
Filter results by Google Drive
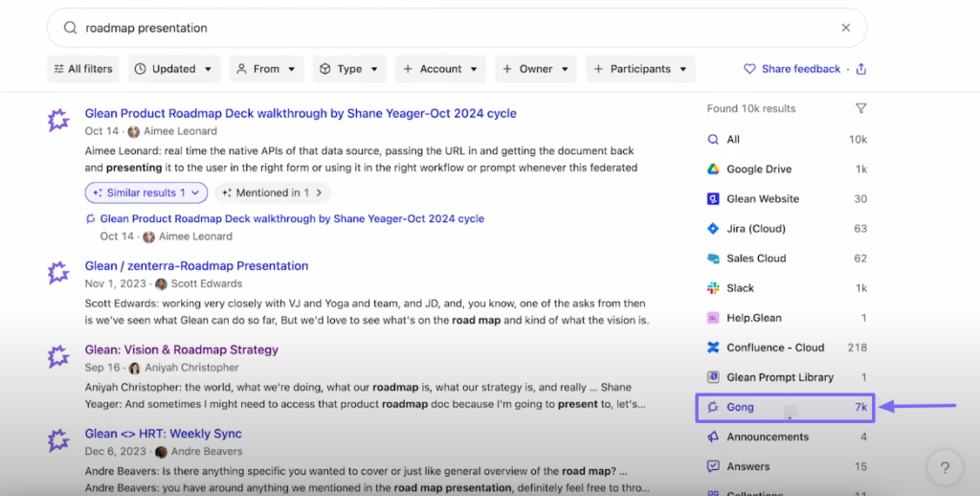pos(787,169)
